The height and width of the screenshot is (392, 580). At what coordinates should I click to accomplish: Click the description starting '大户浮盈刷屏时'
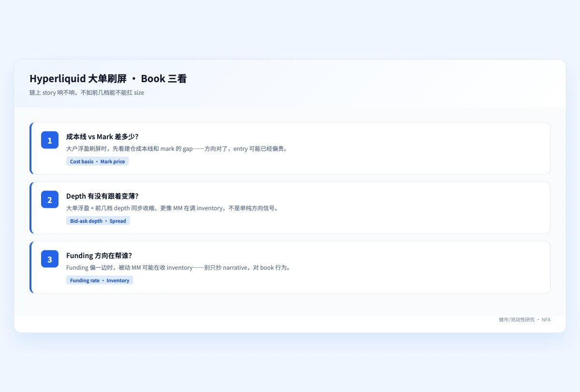(x=177, y=149)
